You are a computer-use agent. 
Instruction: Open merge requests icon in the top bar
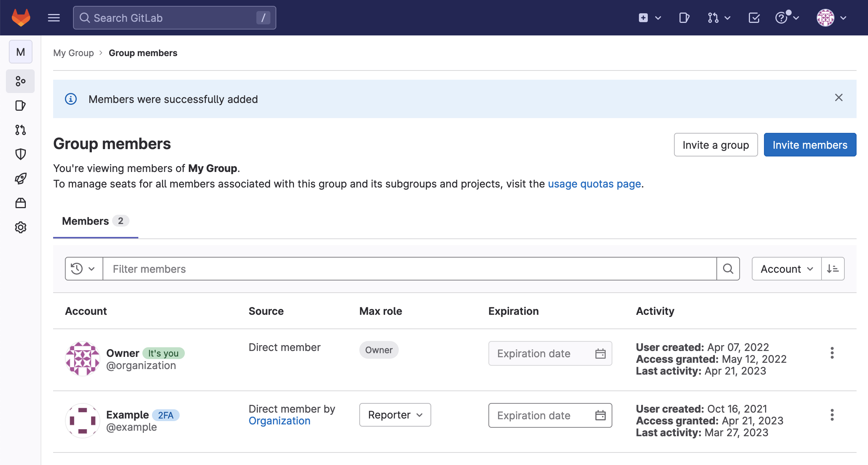pos(713,18)
